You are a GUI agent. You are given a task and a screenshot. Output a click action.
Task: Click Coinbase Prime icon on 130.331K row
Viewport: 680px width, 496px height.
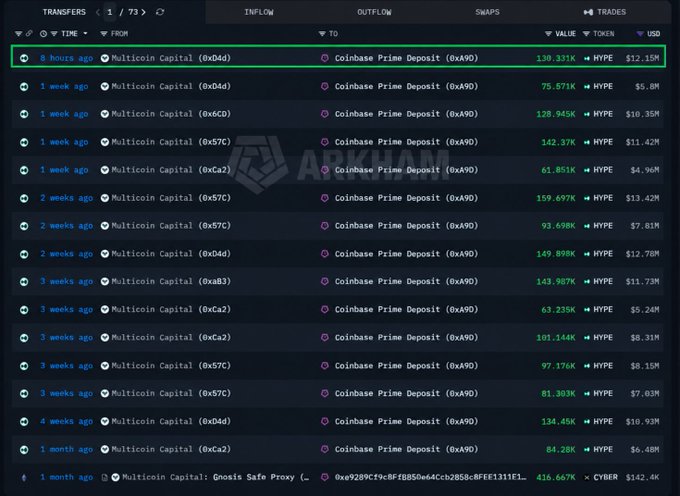coord(324,58)
